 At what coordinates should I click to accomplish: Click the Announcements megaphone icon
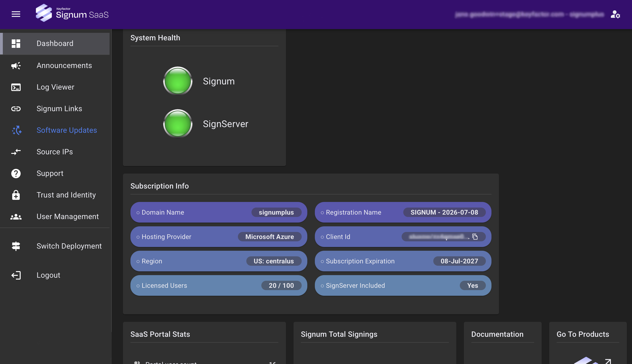click(16, 65)
